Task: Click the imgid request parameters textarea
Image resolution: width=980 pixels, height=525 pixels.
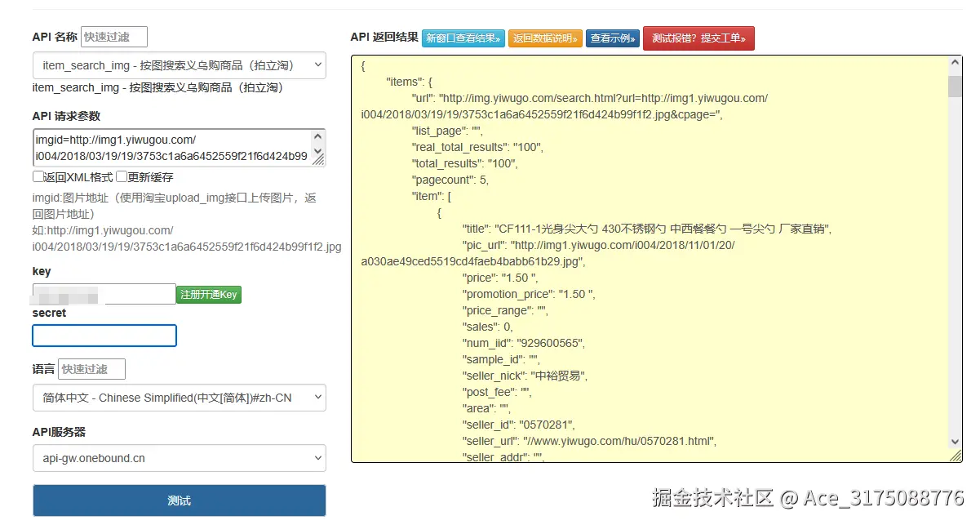Action: (179, 148)
